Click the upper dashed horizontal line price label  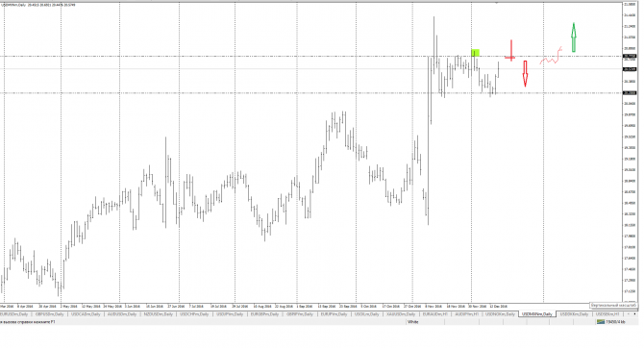[630, 56]
